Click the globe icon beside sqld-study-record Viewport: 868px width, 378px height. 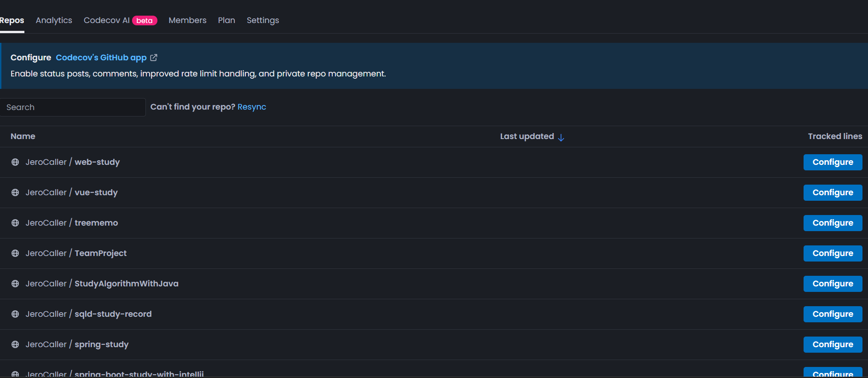tap(15, 314)
